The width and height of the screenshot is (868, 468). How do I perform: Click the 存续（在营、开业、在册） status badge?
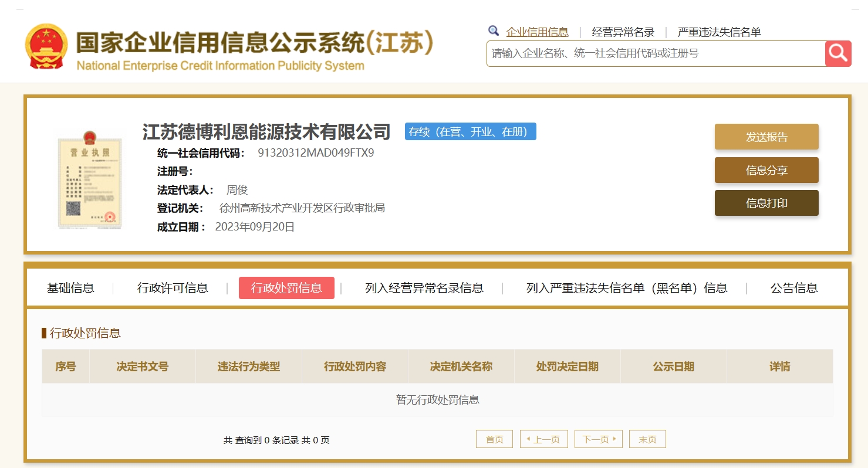click(471, 131)
